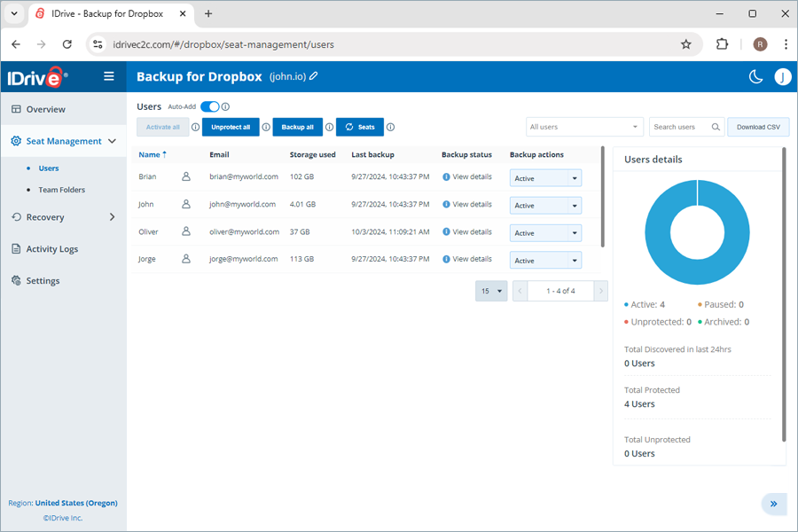
Task: Click the info icon beside Backup all
Action: pos(329,127)
